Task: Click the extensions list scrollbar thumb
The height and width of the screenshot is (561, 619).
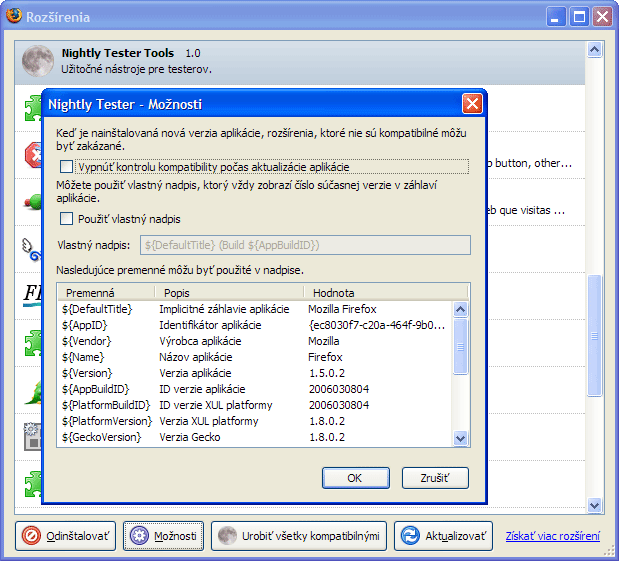Action: 595,336
